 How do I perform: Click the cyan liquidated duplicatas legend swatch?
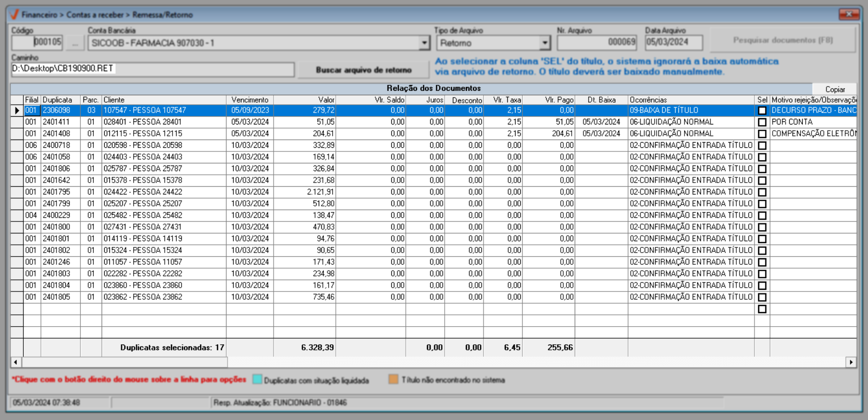click(257, 380)
